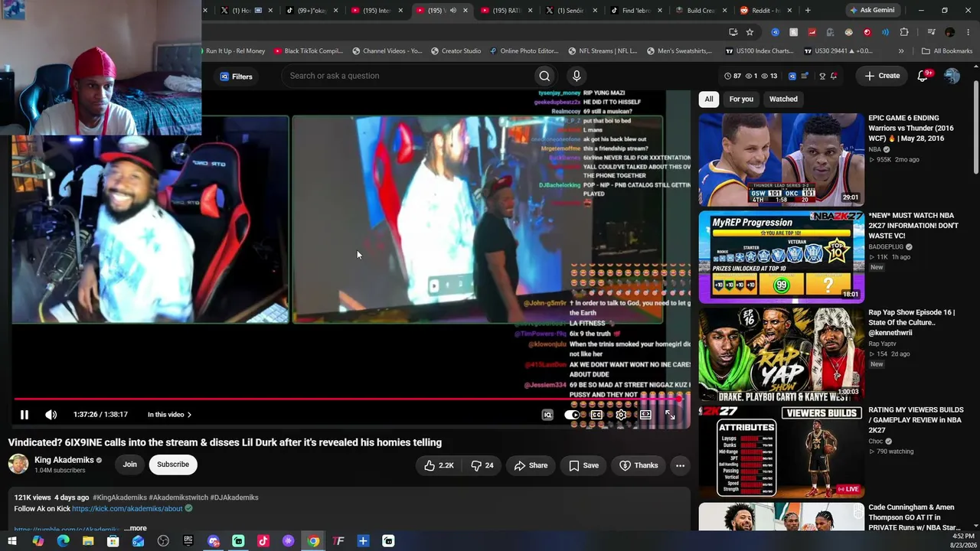Send a Thanks to the creator
Image resolution: width=980 pixels, height=551 pixels.
pyautogui.click(x=639, y=465)
